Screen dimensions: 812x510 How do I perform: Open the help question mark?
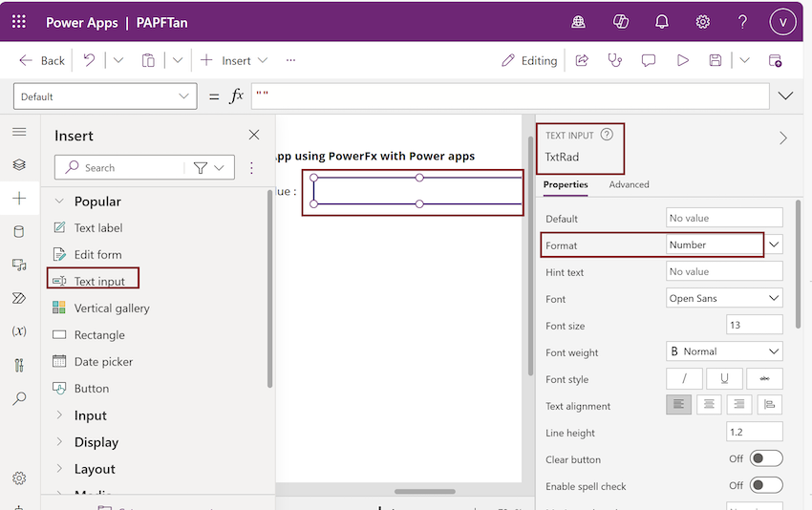click(742, 22)
